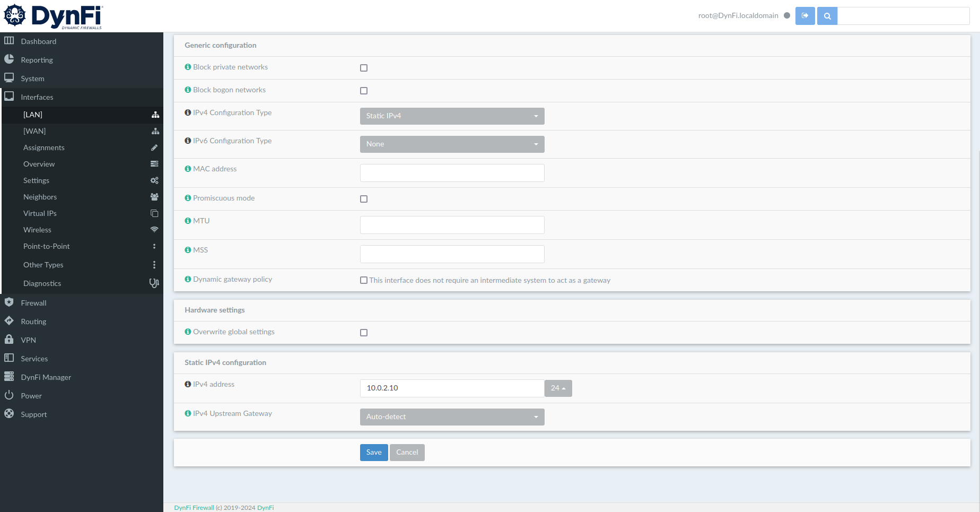
Task: Click the Cancel button
Action: pyautogui.click(x=407, y=453)
